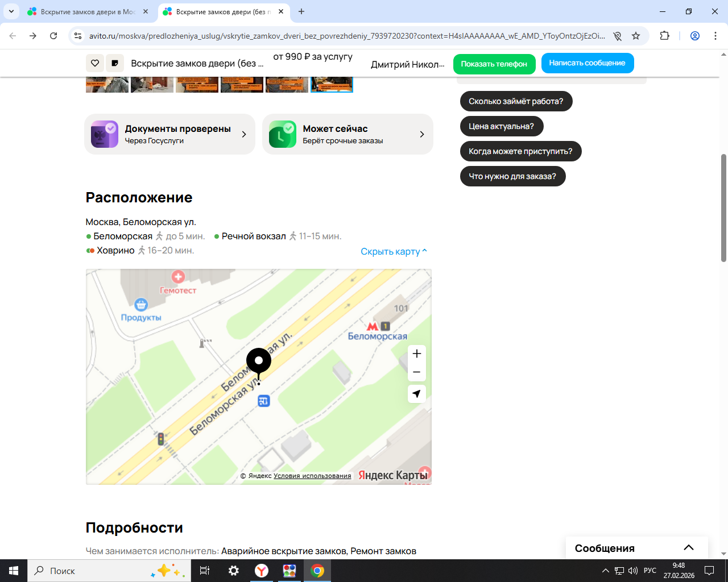
Task: Click the Продукты shop marker on map
Action: tap(141, 305)
